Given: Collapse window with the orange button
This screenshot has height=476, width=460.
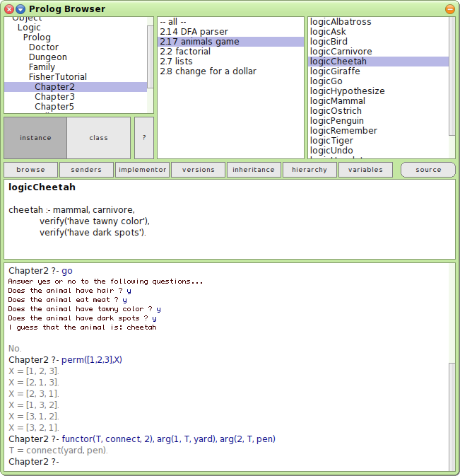Looking at the screenshot, I should pos(450,9).
